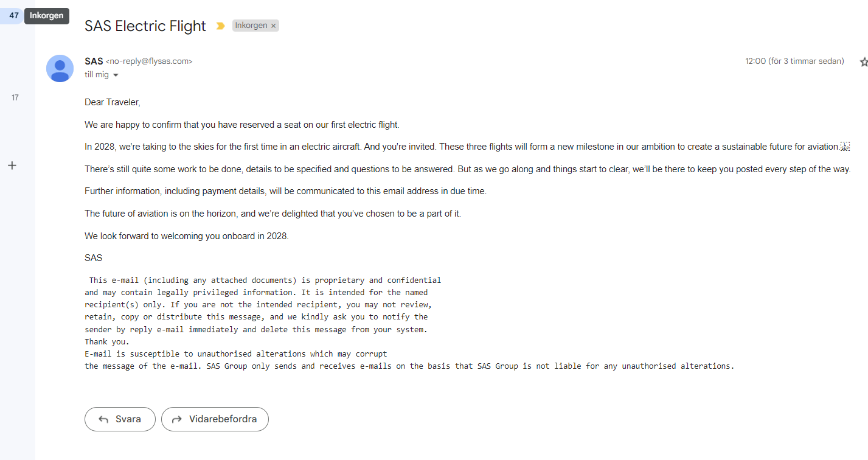Open the inbox showing 47 unread
The width and height of the screenshot is (868, 460).
13,16
